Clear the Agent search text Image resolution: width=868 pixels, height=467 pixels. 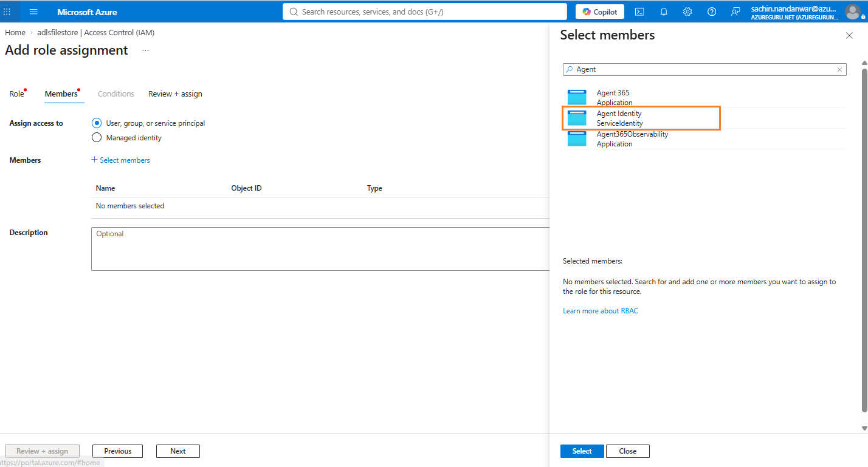[840, 70]
